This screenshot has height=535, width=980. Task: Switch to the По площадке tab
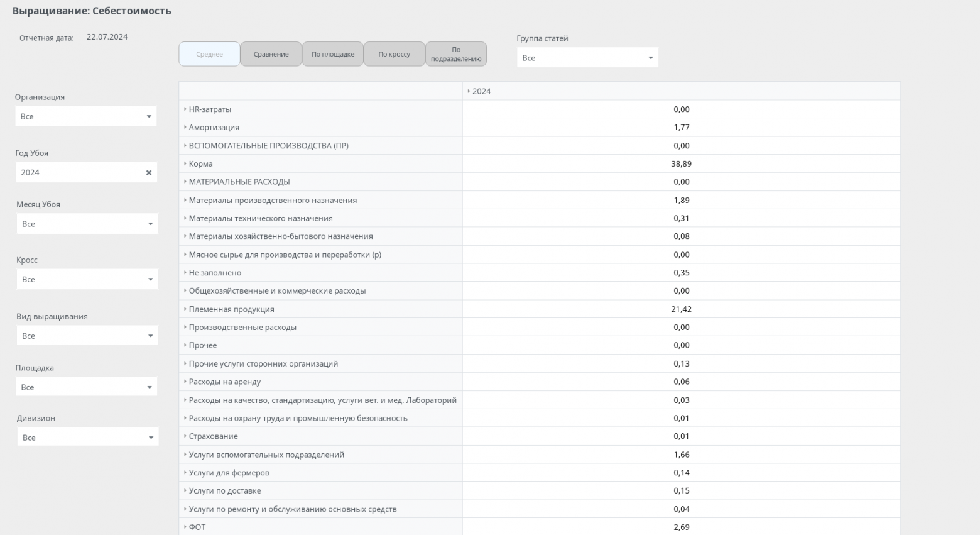[333, 54]
